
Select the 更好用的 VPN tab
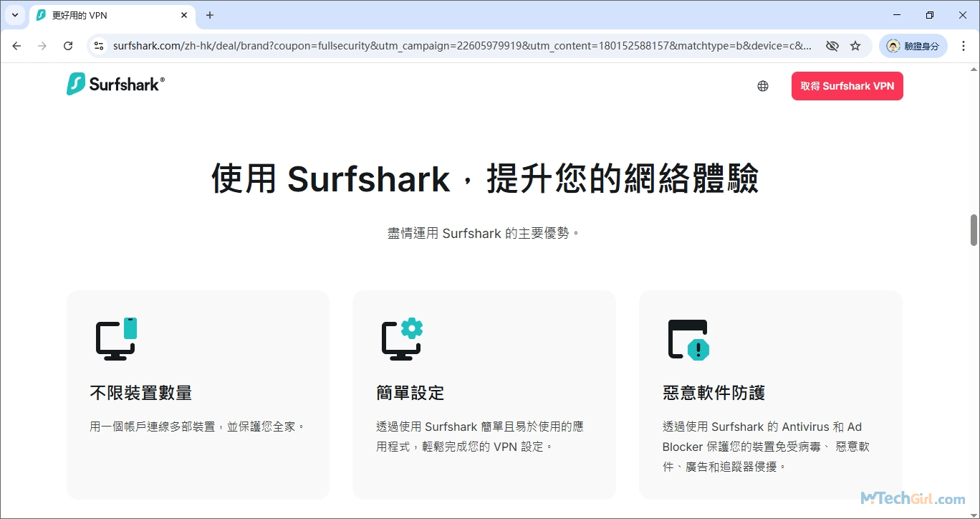pos(112,15)
